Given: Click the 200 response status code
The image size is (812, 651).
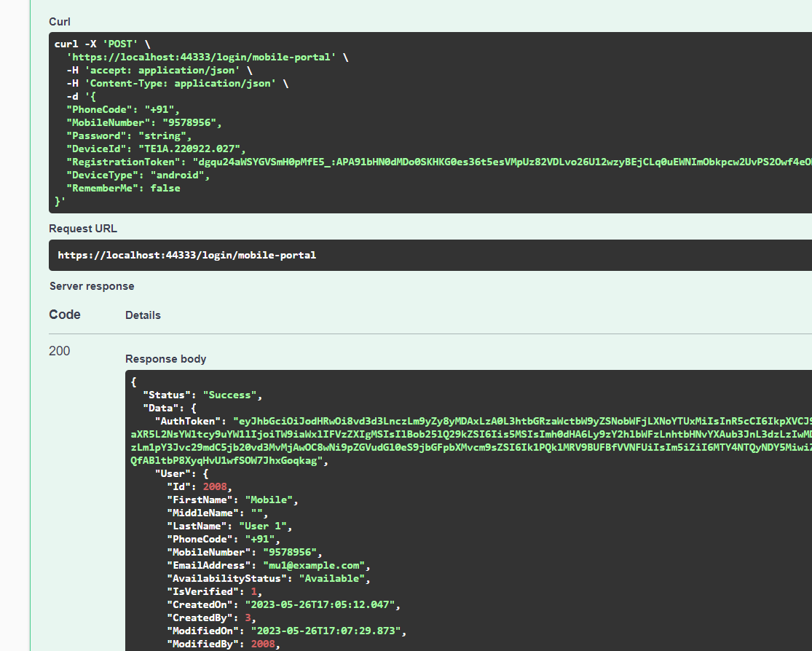Looking at the screenshot, I should point(59,351).
